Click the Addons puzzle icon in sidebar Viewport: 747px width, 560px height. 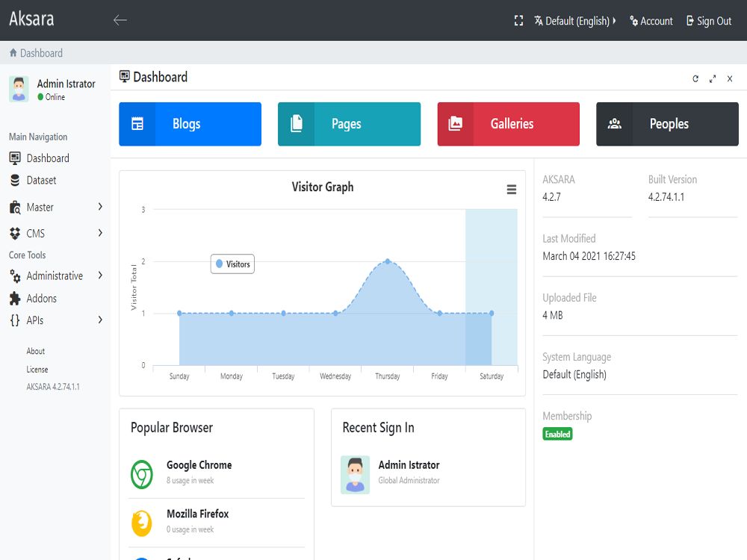point(15,299)
